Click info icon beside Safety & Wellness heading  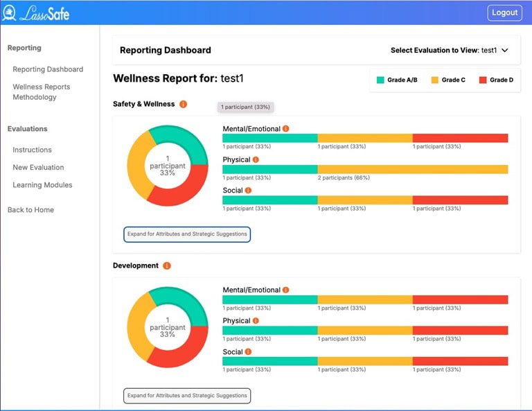click(184, 105)
